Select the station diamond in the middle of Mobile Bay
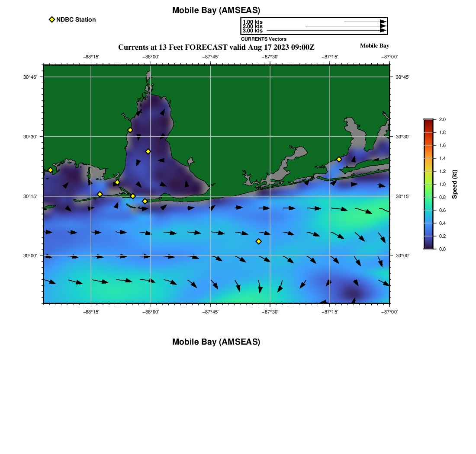 pyautogui.click(x=148, y=151)
